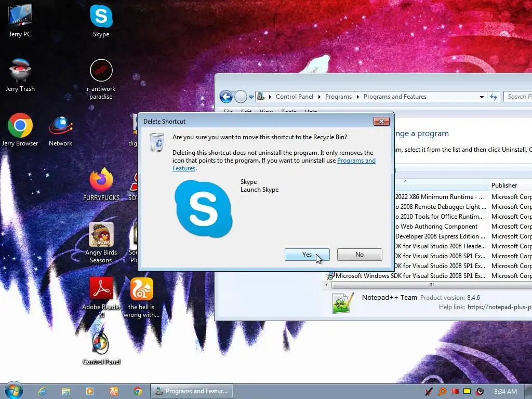Image resolution: width=532 pixels, height=399 pixels.
Task: Launch the Angry Birds Seasons shortcut
Action: (101, 243)
